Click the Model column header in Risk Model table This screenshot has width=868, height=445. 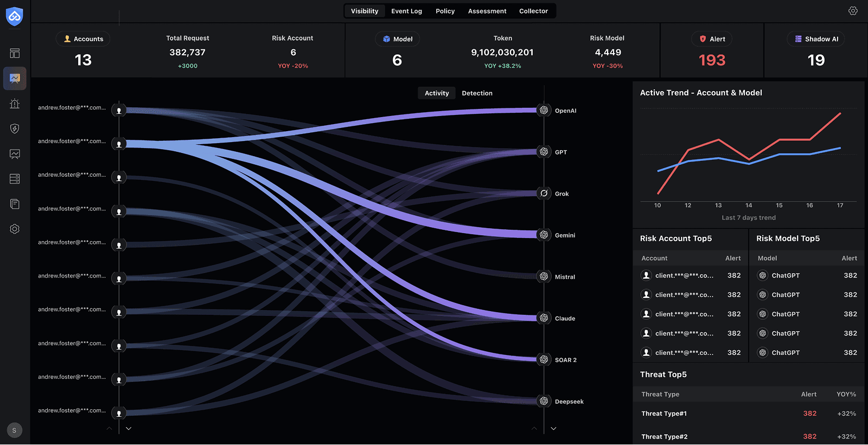pyautogui.click(x=767, y=259)
